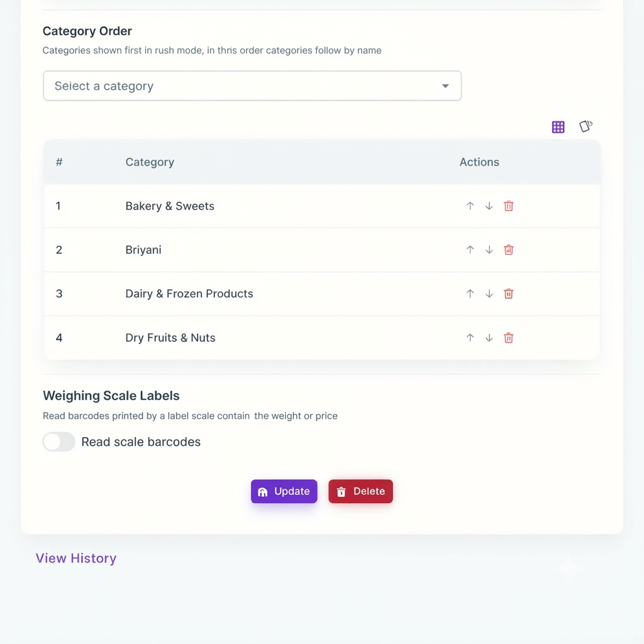Move Briyani category up
Image resolution: width=644 pixels, height=644 pixels.
coord(470,250)
